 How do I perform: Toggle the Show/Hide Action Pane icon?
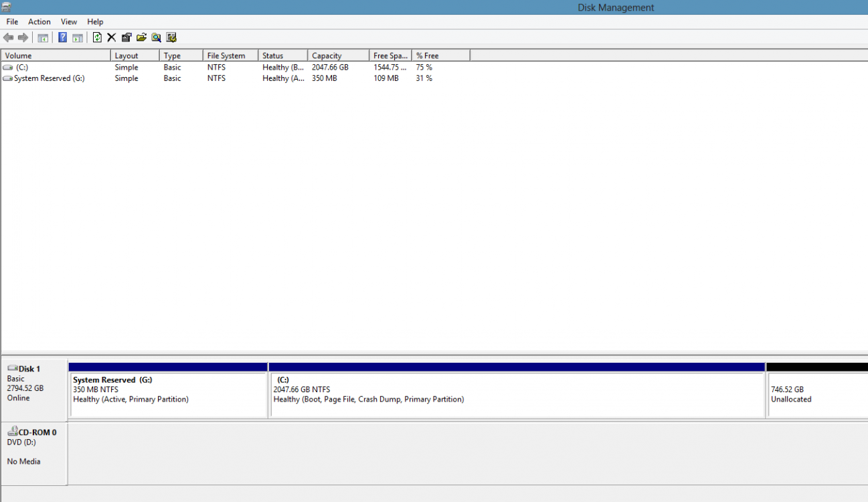pyautogui.click(x=78, y=37)
